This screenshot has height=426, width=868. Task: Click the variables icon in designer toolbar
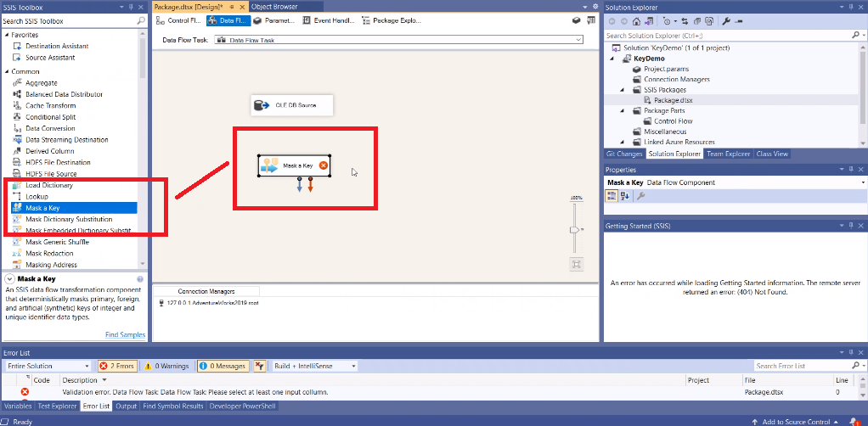(591, 20)
